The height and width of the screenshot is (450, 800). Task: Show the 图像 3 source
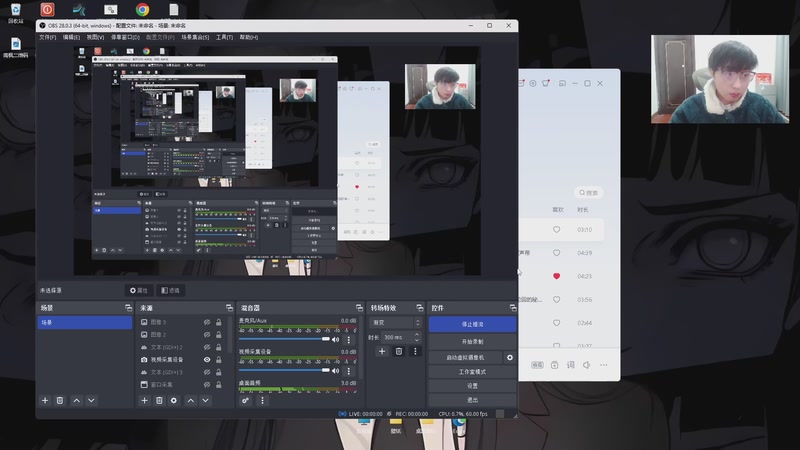pyautogui.click(x=207, y=322)
